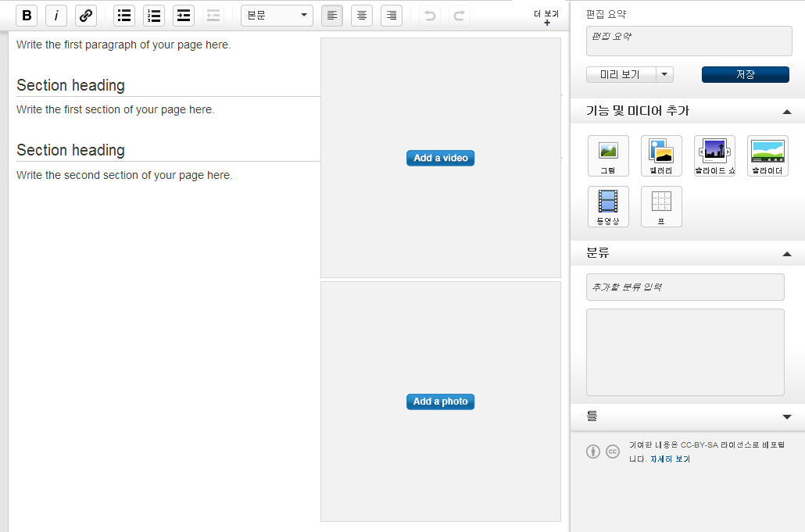Click the attribution person icon
The height and width of the screenshot is (532, 805).
click(593, 452)
